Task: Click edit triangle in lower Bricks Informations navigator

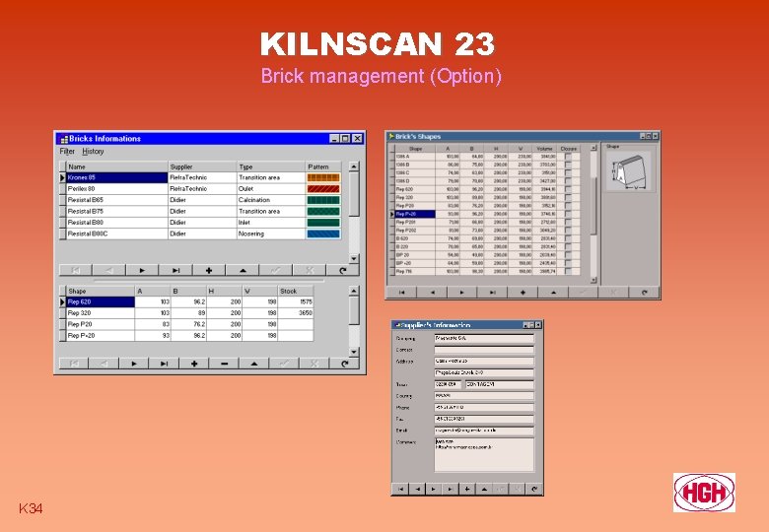Action: (254, 364)
